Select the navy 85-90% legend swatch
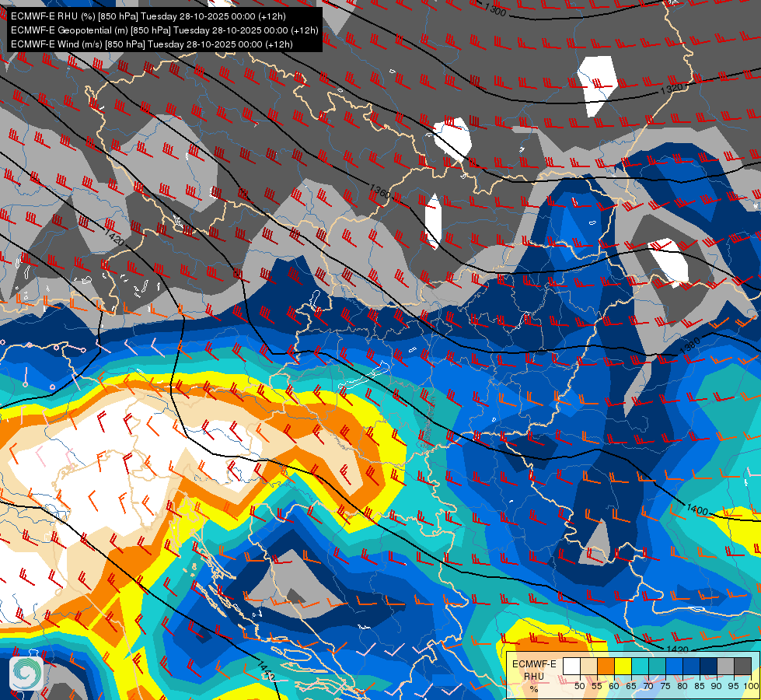 click(709, 666)
